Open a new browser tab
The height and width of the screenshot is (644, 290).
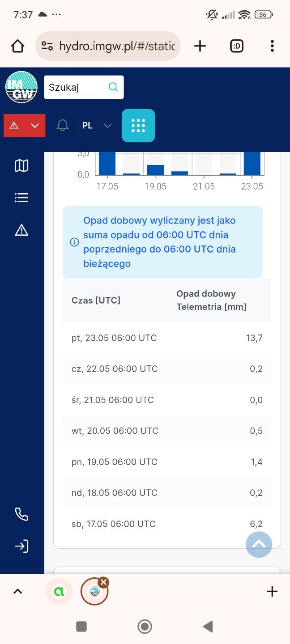tap(200, 46)
